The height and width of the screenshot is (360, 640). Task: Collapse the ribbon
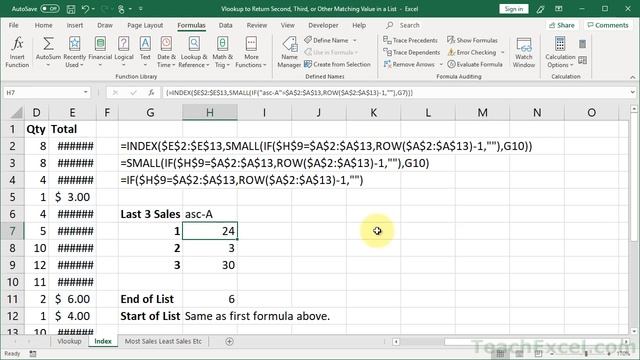pos(632,77)
